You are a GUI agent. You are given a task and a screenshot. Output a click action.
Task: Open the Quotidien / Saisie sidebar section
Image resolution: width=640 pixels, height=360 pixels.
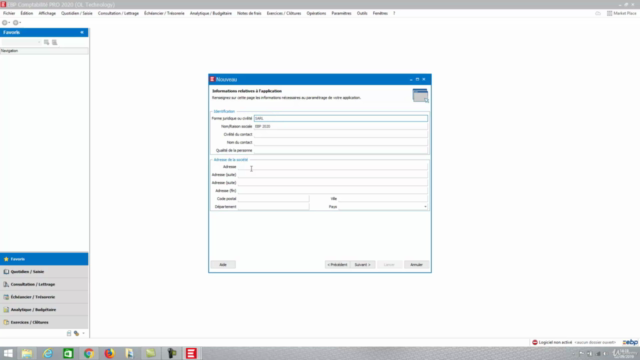point(44,271)
